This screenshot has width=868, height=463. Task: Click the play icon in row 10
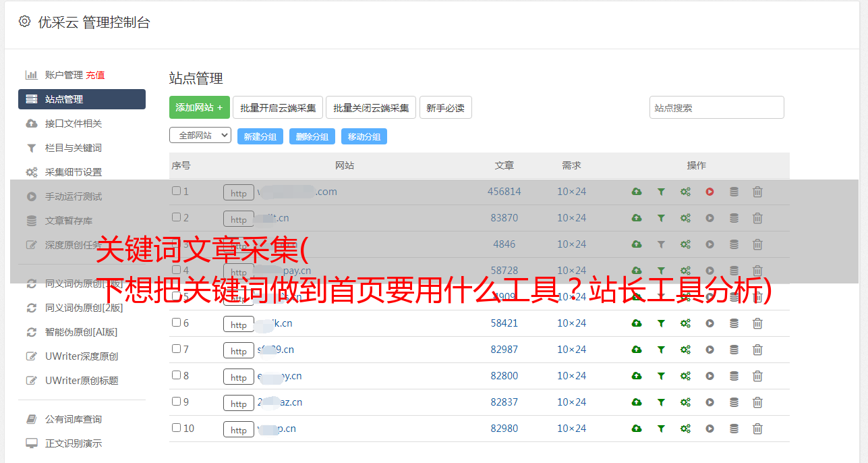tap(710, 429)
